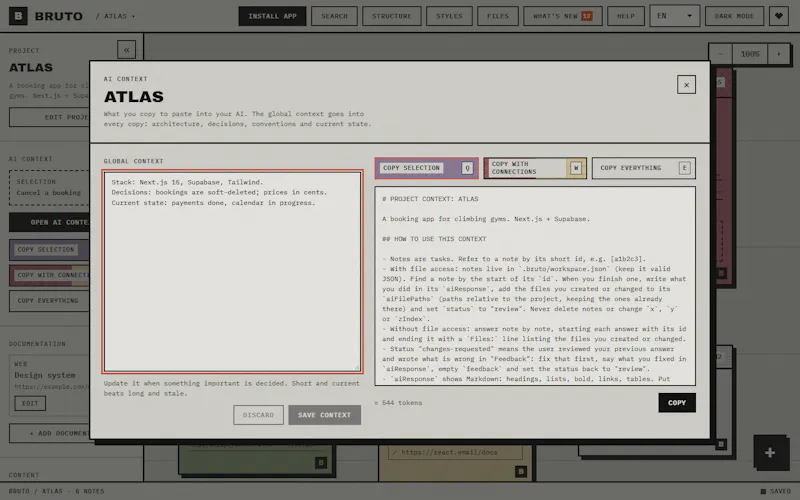Click the 100% zoom level indicator

750,54
